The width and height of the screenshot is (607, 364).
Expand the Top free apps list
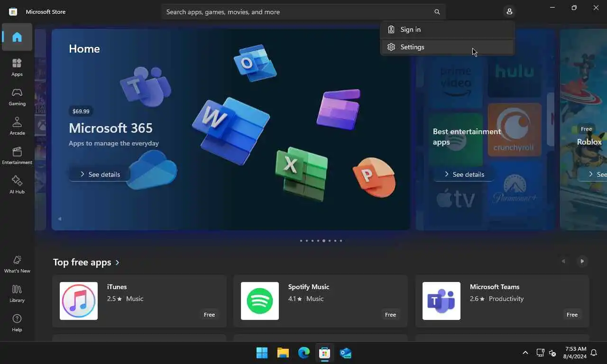86,262
